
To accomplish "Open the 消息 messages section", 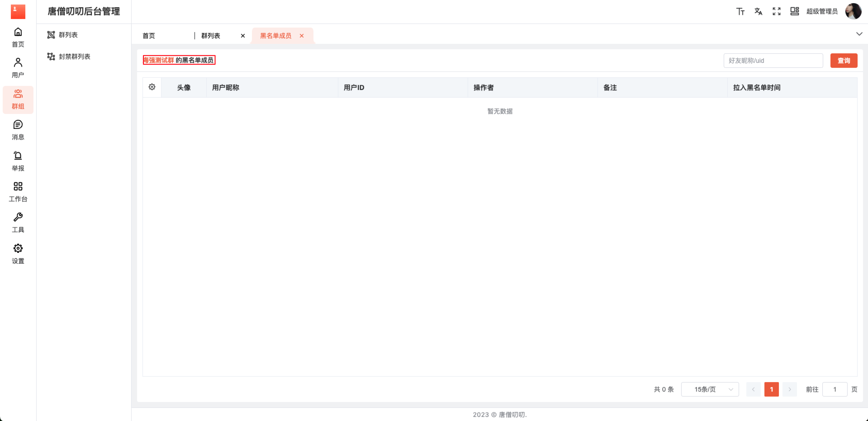I will 18,130.
